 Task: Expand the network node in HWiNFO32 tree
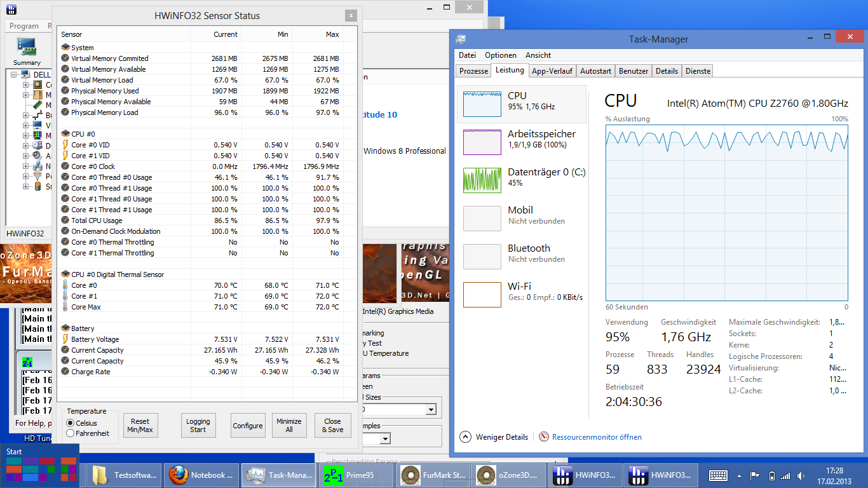pyautogui.click(x=26, y=166)
